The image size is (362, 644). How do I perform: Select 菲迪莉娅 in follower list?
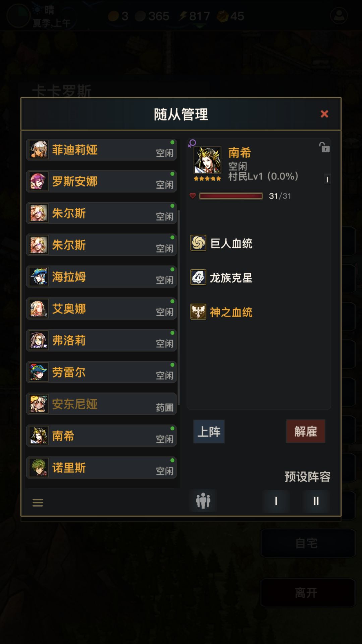coord(101,150)
